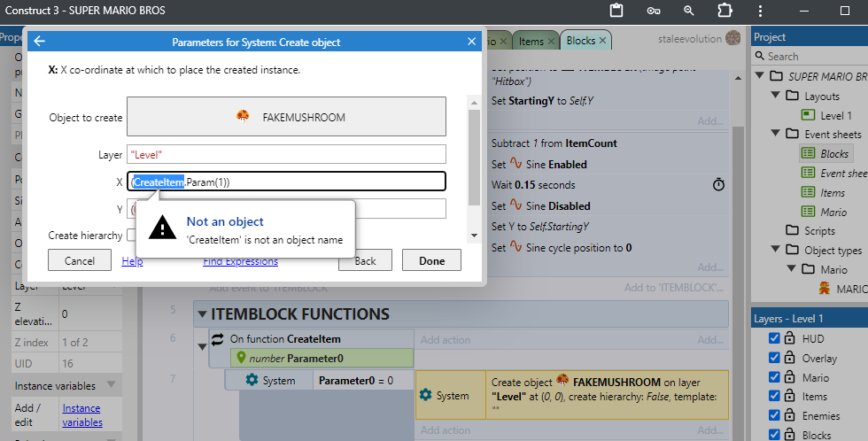Switch to the Blocks tab
Screen dimensions: 868x441
click(x=581, y=41)
